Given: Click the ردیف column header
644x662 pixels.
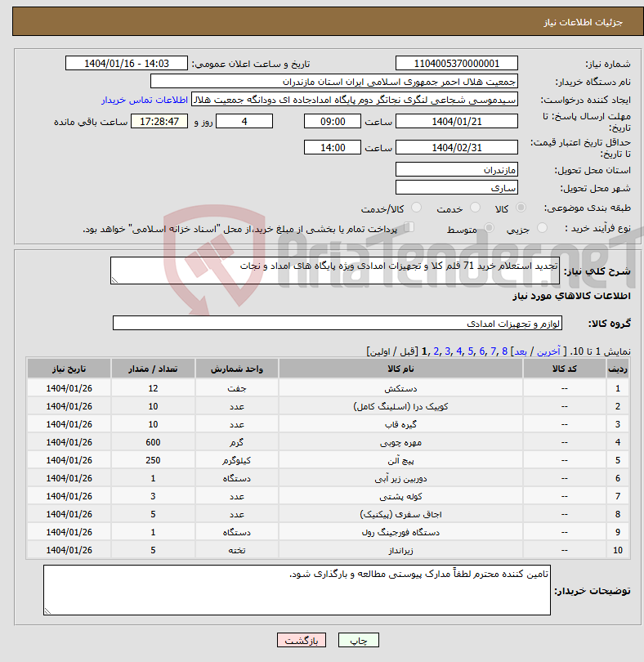Looking at the screenshot, I should tap(618, 369).
